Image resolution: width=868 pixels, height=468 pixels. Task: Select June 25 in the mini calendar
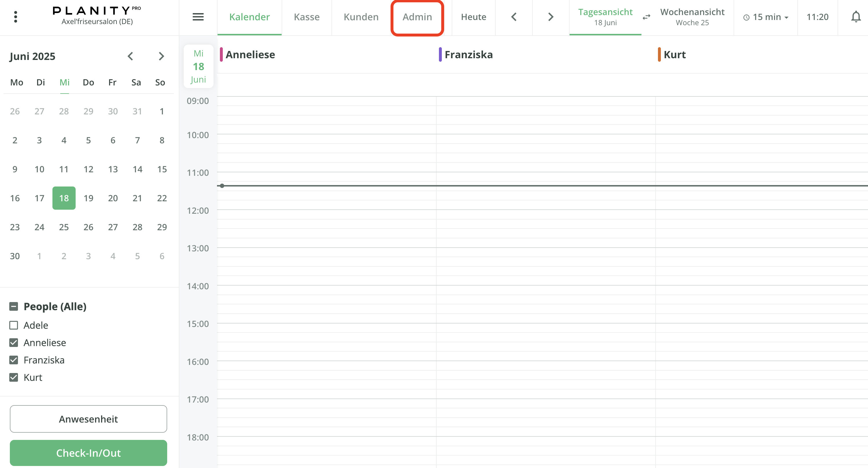[64, 227]
